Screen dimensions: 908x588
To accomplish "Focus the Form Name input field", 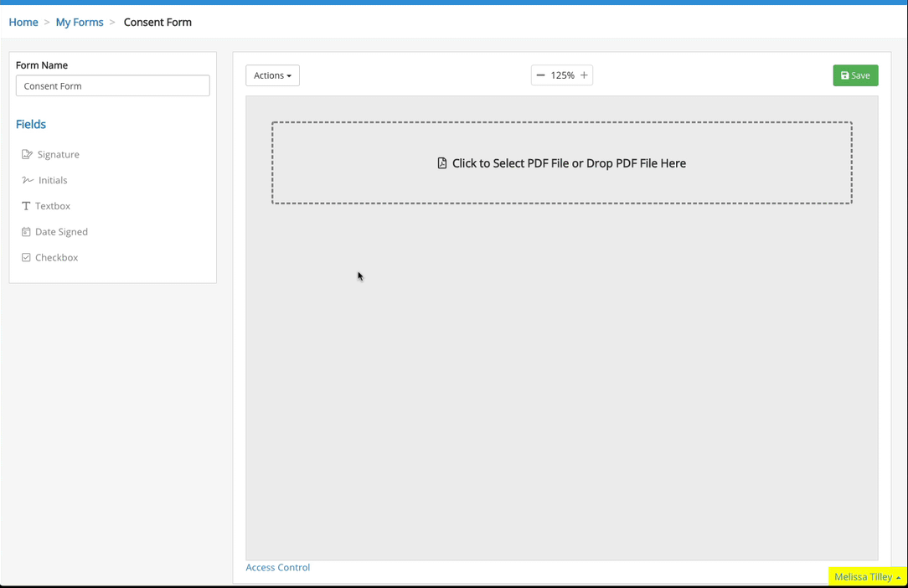I will (113, 85).
